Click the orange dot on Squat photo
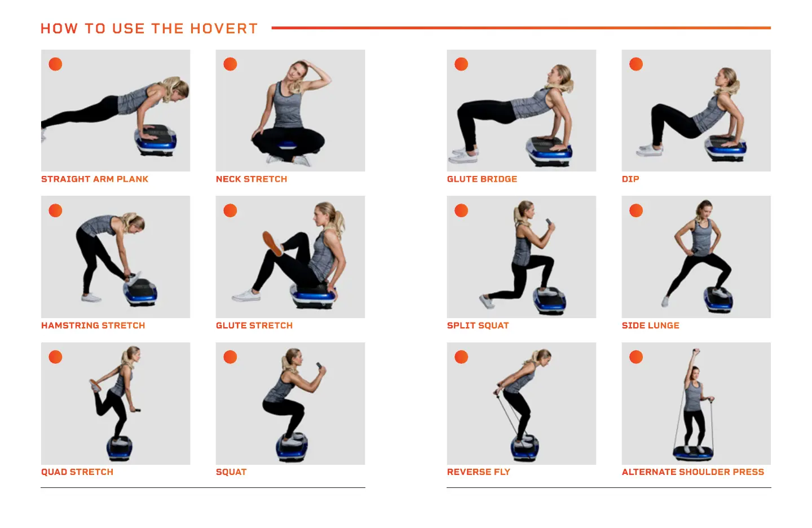This screenshot has width=812, height=528. pyautogui.click(x=230, y=357)
